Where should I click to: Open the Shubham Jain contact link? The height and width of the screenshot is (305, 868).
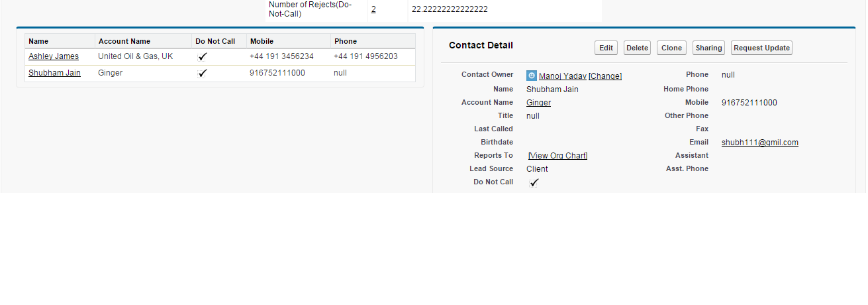(x=54, y=73)
